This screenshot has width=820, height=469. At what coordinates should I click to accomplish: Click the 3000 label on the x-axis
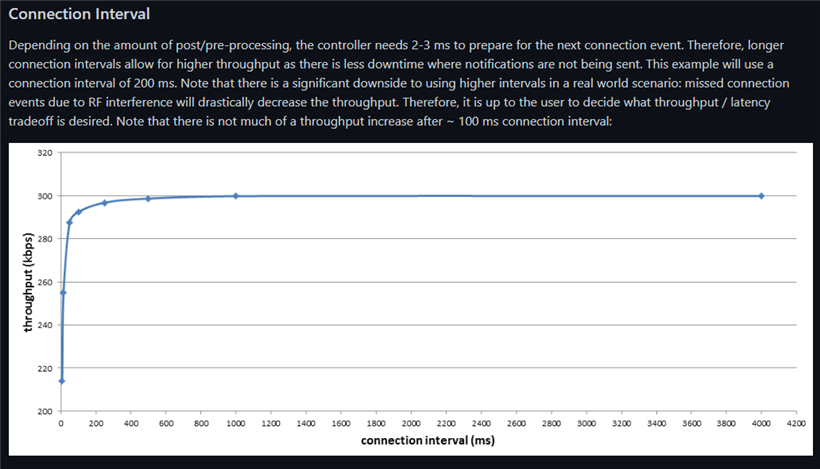[x=585, y=423]
